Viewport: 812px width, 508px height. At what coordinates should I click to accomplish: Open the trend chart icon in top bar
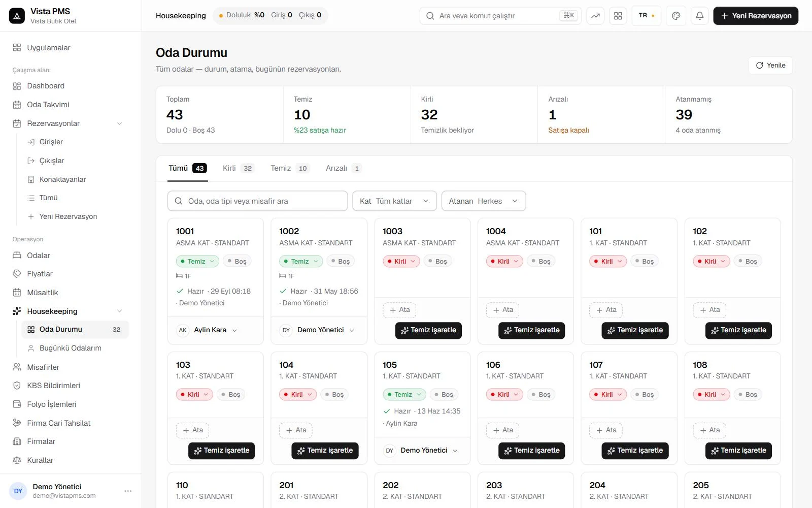pos(595,16)
